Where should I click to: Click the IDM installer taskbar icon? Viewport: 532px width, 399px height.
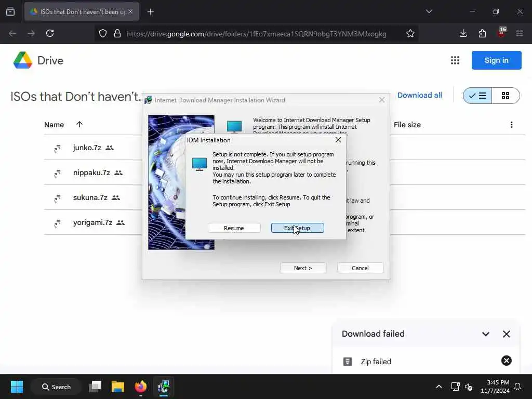tap(163, 387)
